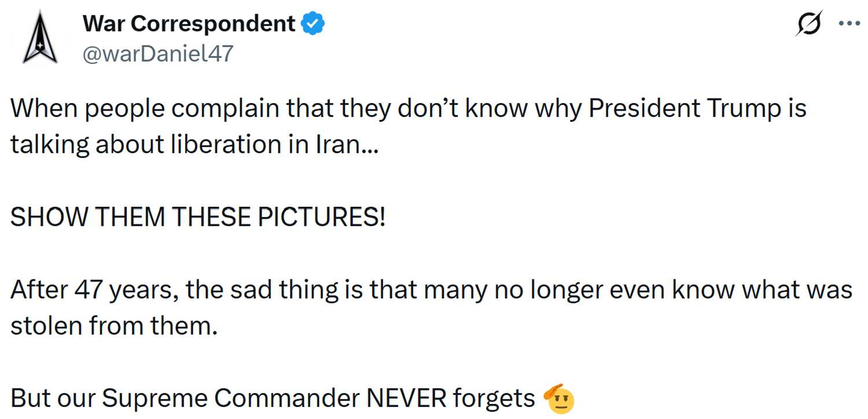Screen dimensions: 868x419
Task: Click the saluting face emoji
Action: point(559,399)
